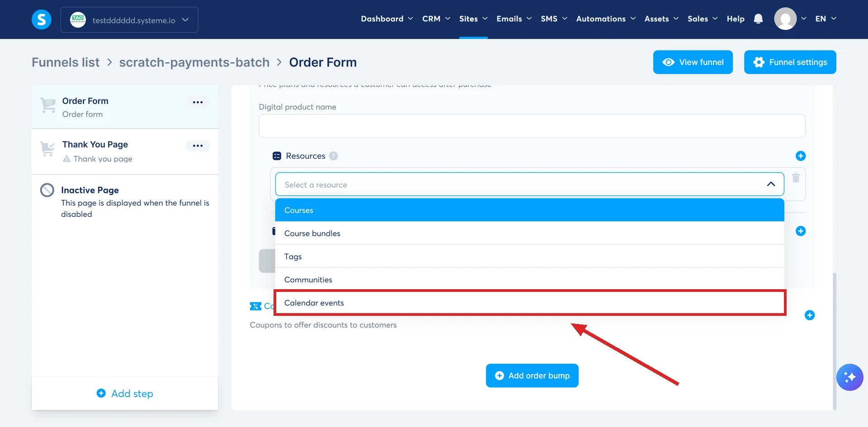The height and width of the screenshot is (427, 868).
Task: Go to Funnels list breadcrumb
Action: pos(66,62)
